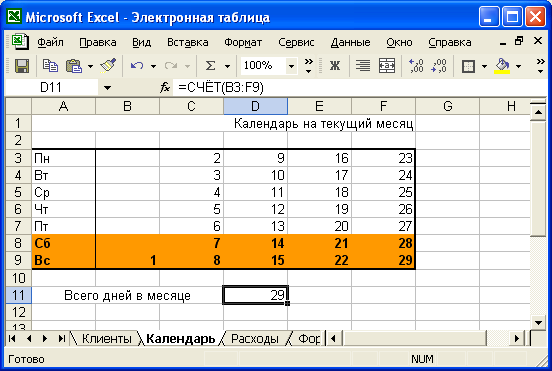Click the Copy icon in toolbar
The image size is (552, 371).
[x=50, y=66]
